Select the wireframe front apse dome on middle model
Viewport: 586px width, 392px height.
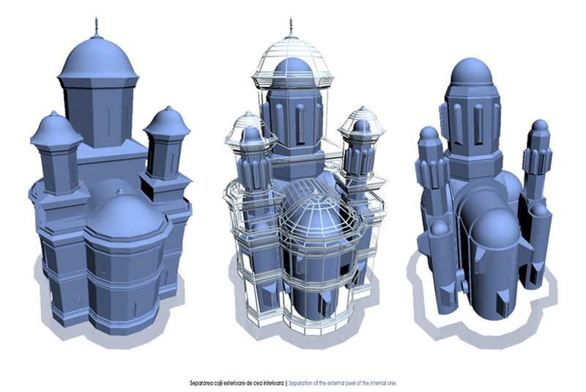click(317, 220)
